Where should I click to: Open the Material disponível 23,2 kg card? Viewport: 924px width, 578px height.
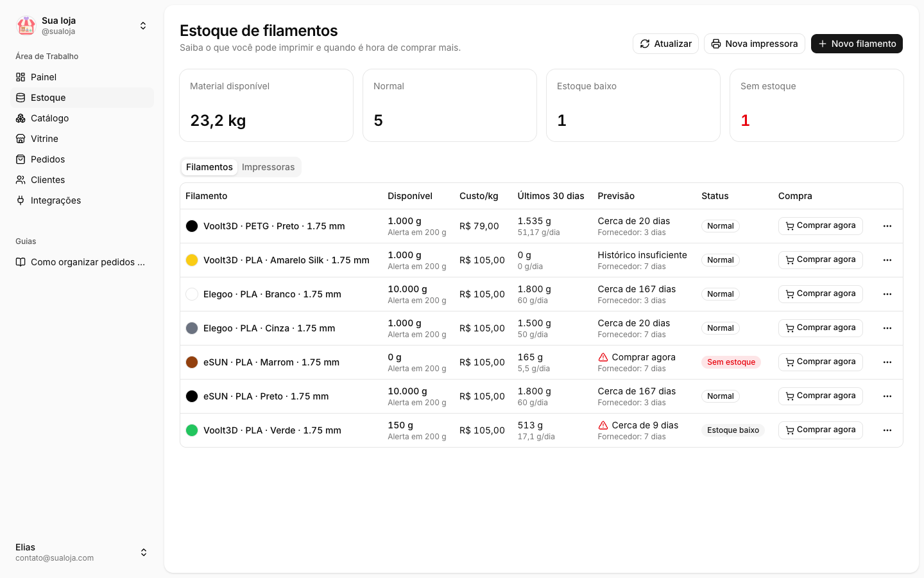266,105
